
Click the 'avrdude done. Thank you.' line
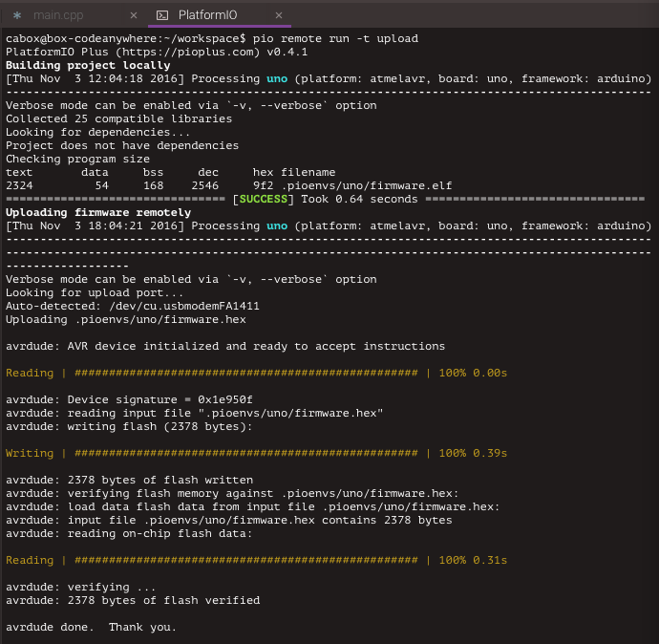pyautogui.click(x=91, y=627)
